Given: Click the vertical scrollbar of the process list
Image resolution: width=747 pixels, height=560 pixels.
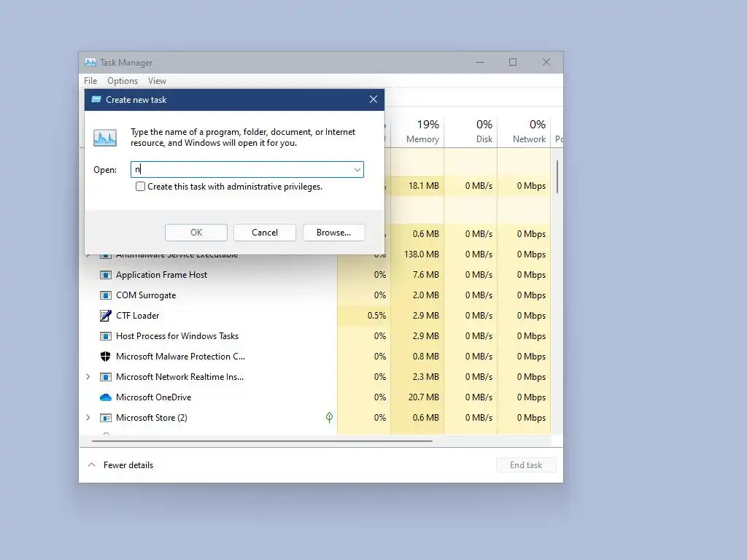Looking at the screenshot, I should [x=557, y=176].
